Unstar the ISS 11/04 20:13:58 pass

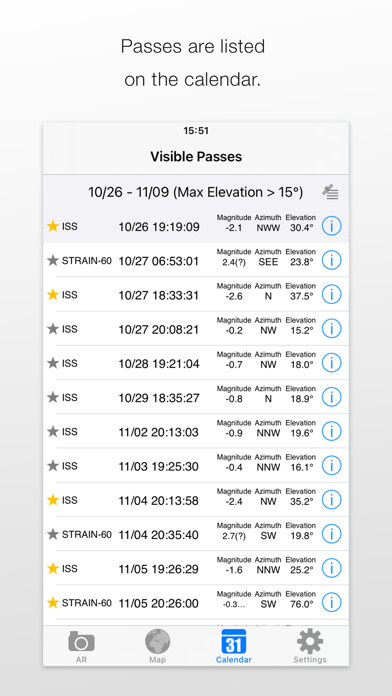coord(53,500)
